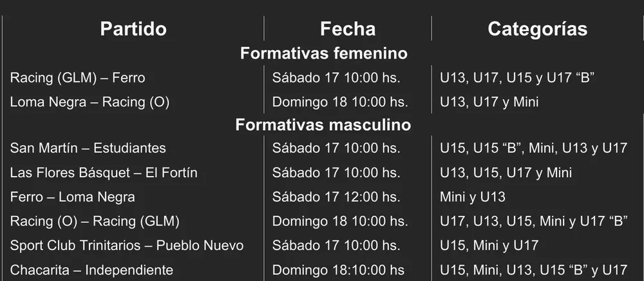The height and width of the screenshot is (281, 644).
Task: Click the Categorías column header
Action: pos(537,29)
